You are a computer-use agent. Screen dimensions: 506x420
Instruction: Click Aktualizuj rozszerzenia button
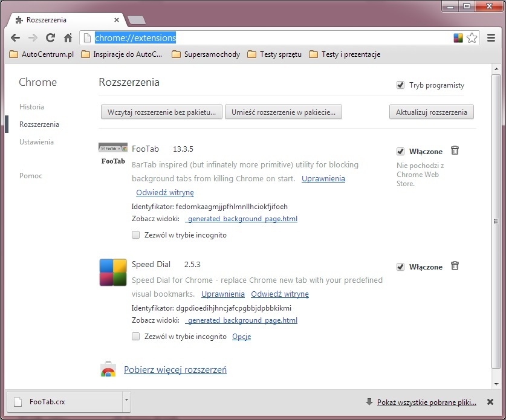(432, 112)
